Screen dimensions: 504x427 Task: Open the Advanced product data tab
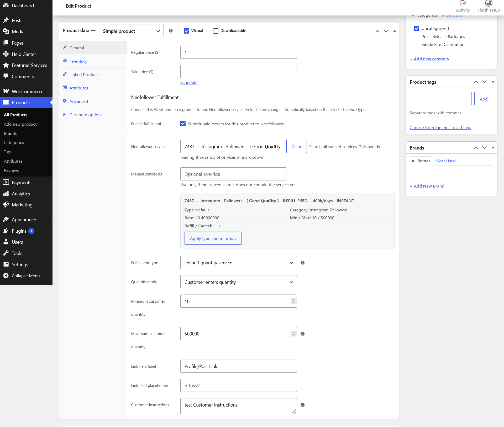93,101
